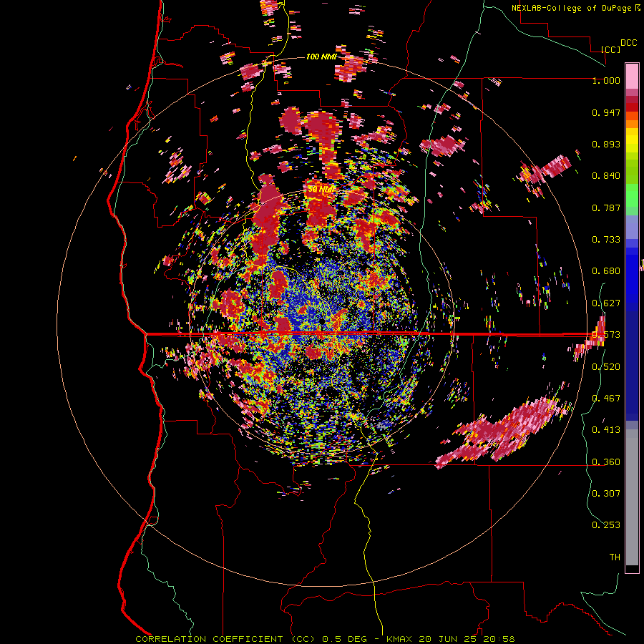Click the KMAX radar site identifier

coord(401,639)
